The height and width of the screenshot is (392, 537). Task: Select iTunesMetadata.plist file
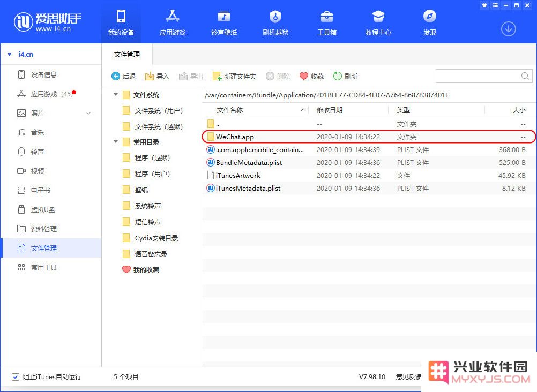point(369,189)
